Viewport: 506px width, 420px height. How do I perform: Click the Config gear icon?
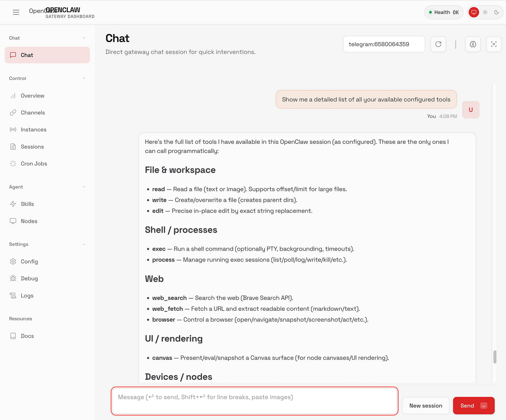pos(13,261)
